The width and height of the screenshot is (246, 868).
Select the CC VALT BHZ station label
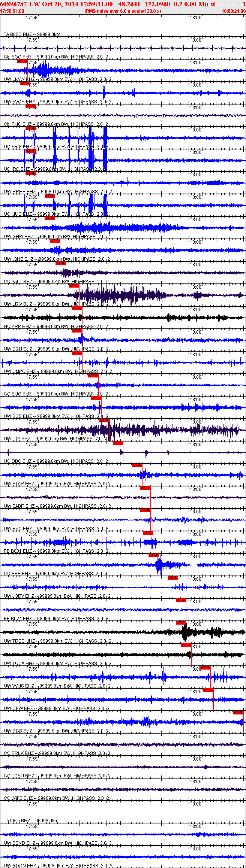55,282
